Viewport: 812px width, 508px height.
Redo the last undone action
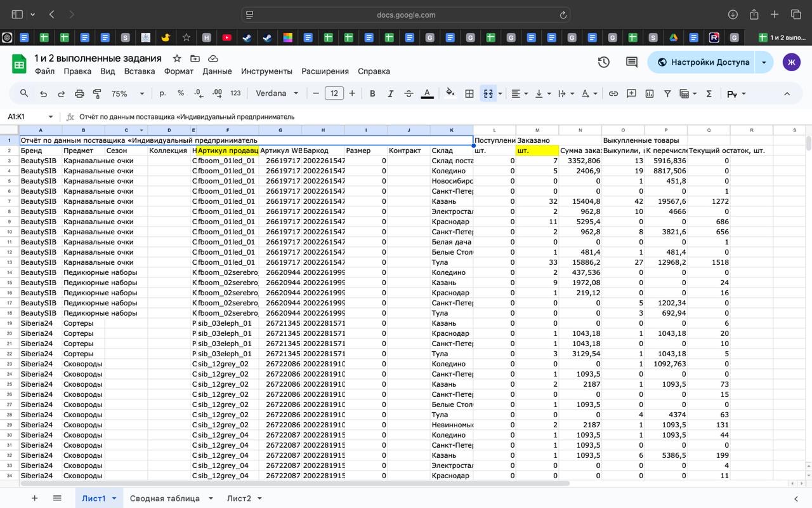(x=61, y=93)
